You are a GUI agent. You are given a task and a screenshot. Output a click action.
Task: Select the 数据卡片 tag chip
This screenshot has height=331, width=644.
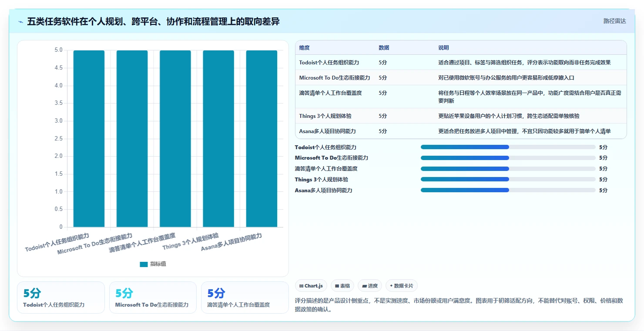tap(401, 286)
